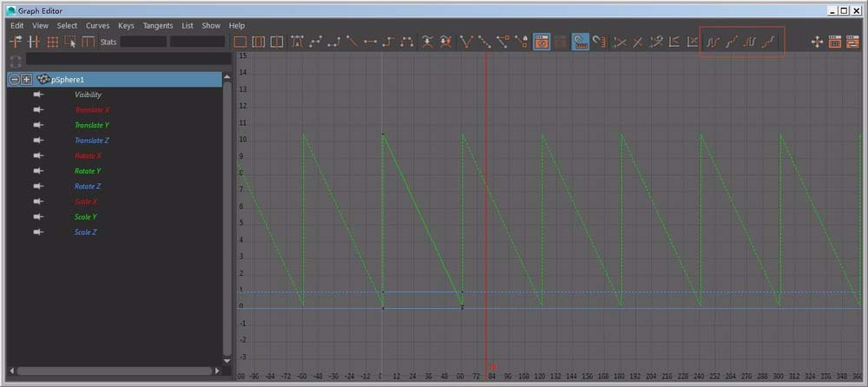The height and width of the screenshot is (387, 868).
Task: Open the Edit menu
Action: [17, 25]
